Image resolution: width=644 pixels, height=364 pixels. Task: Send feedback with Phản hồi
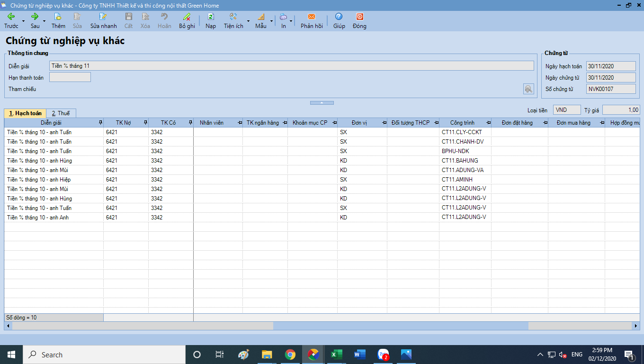(x=312, y=21)
